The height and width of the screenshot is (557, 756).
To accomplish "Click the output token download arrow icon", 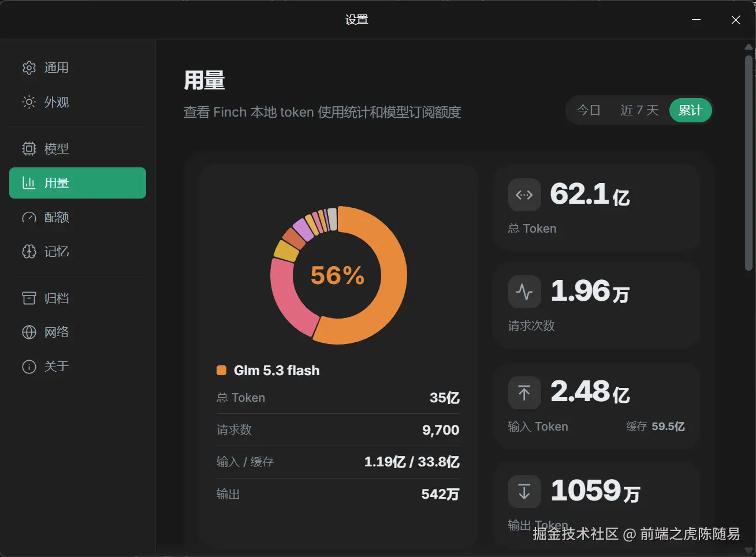I will tap(524, 492).
